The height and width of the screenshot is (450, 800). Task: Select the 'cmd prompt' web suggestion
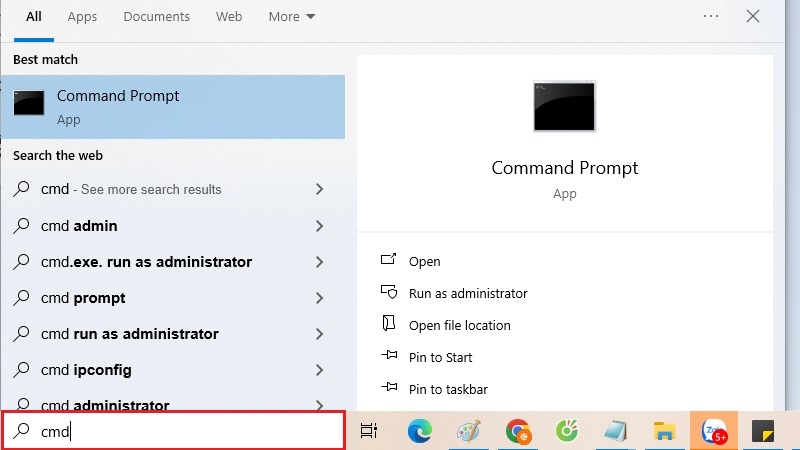pos(173,298)
